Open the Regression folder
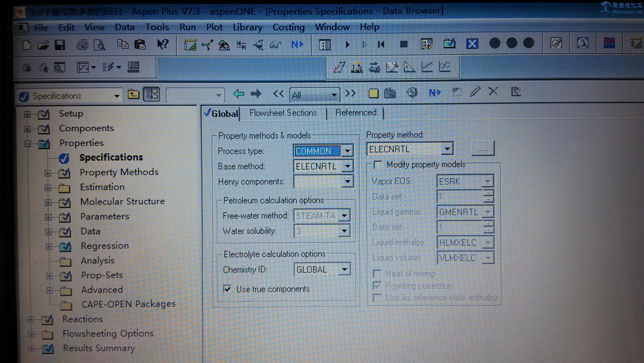Viewport: 644px width, 363px height. click(x=105, y=246)
